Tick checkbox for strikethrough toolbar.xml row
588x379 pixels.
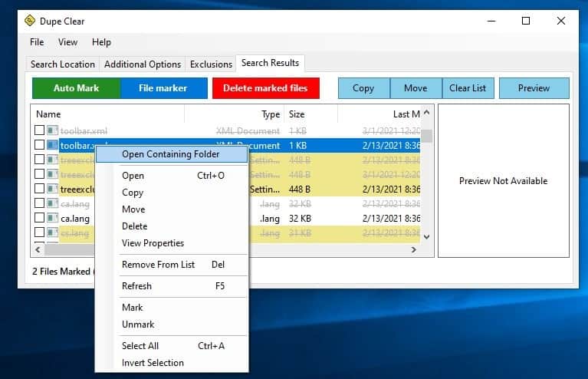pos(39,130)
